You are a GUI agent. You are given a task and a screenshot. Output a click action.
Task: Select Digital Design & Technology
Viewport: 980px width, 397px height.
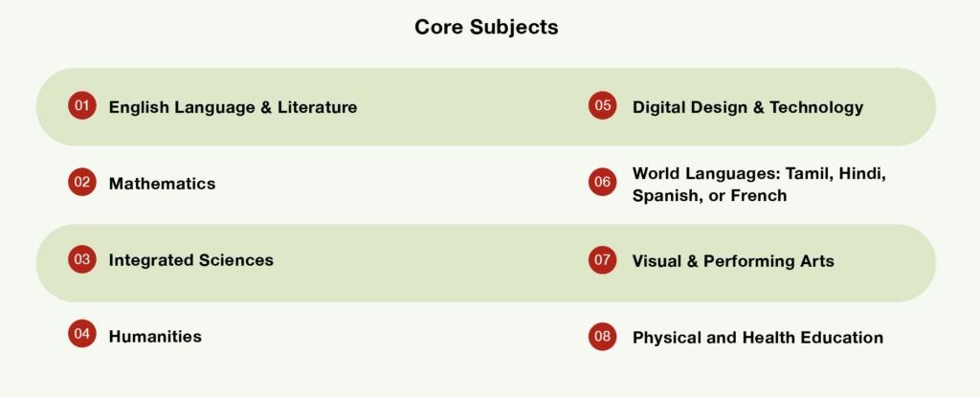747,107
